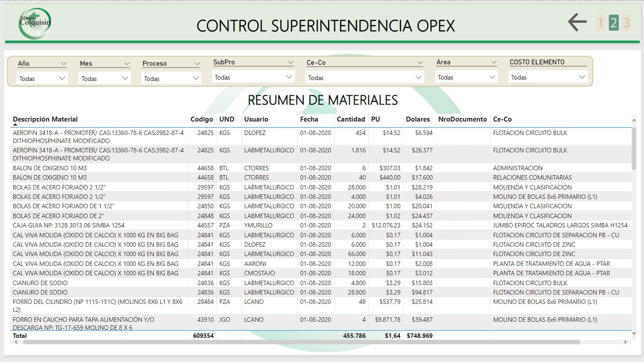Click the Minera Colquisiri logo
This screenshot has width=644, height=362.
[x=35, y=23]
